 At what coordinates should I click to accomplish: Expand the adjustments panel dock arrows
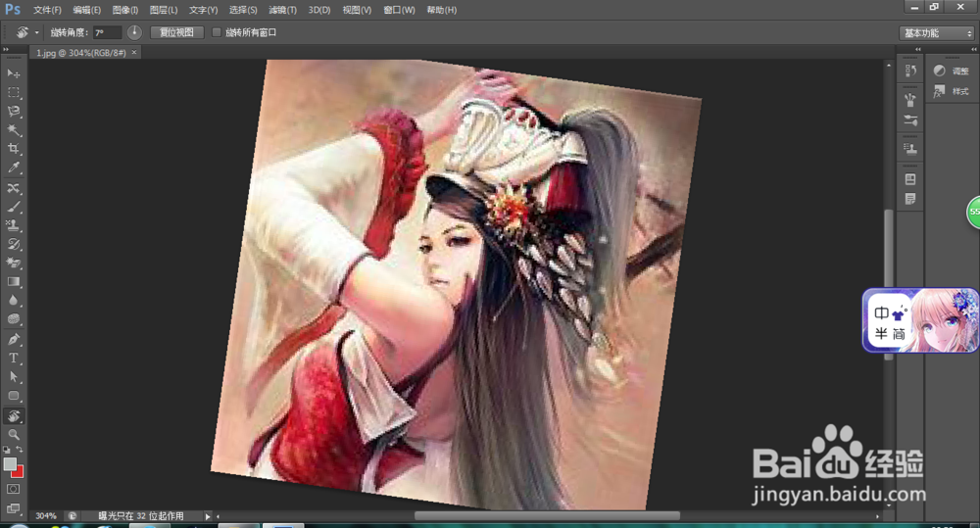974,49
